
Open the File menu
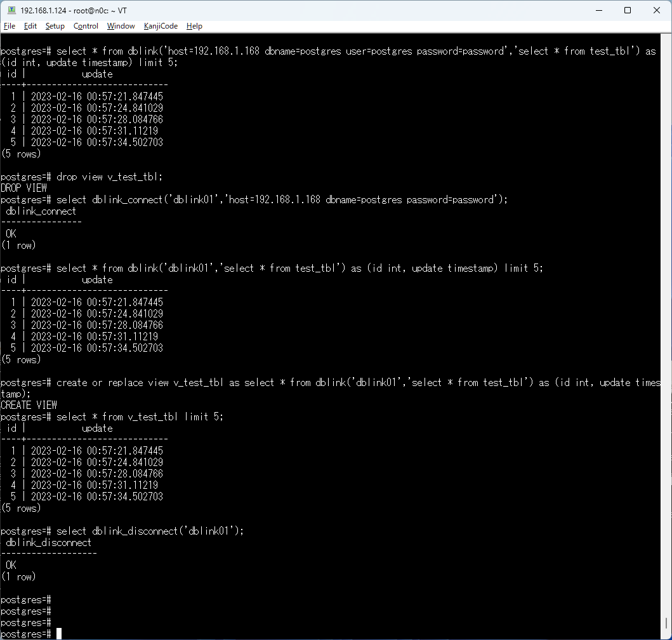(x=10, y=26)
